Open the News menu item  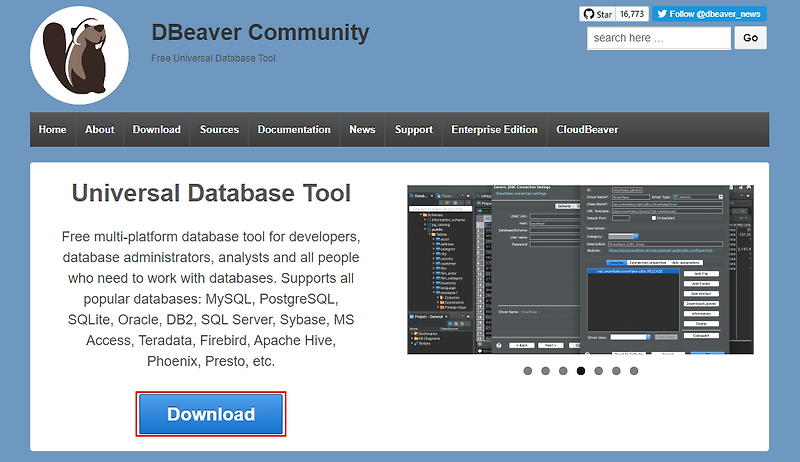click(362, 130)
